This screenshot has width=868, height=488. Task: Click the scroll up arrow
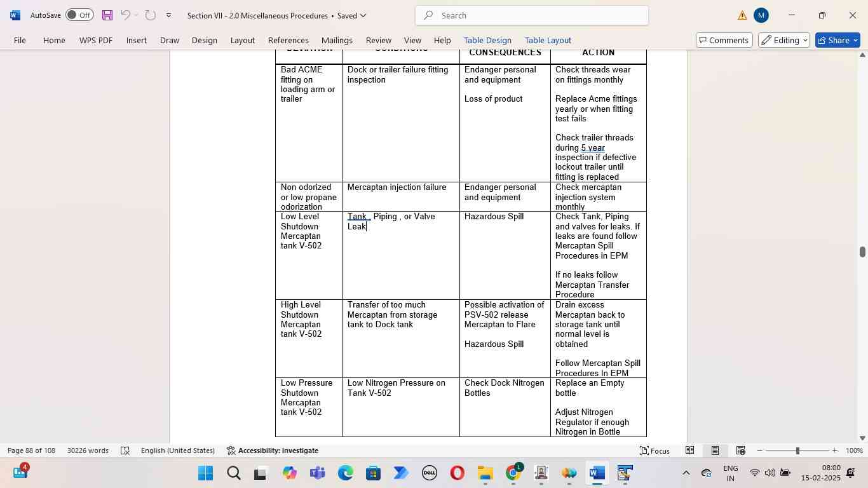862,55
